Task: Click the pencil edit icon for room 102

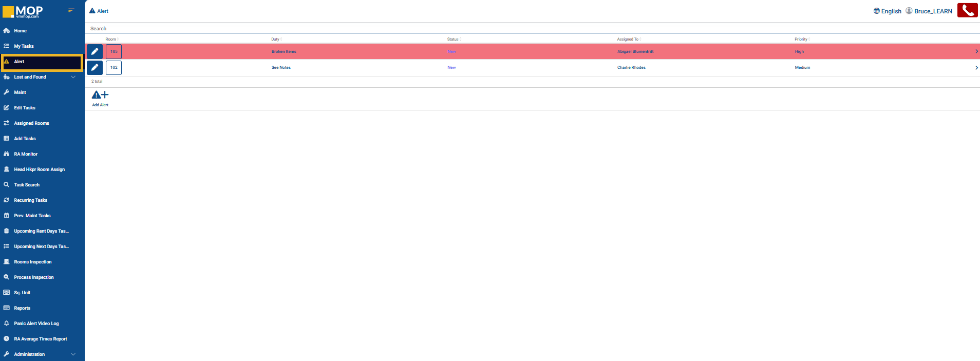Action: 95,67
